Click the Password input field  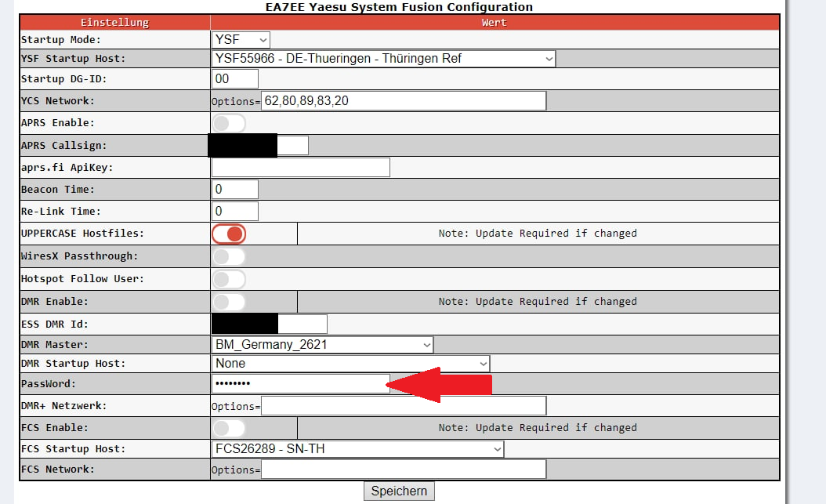point(301,383)
